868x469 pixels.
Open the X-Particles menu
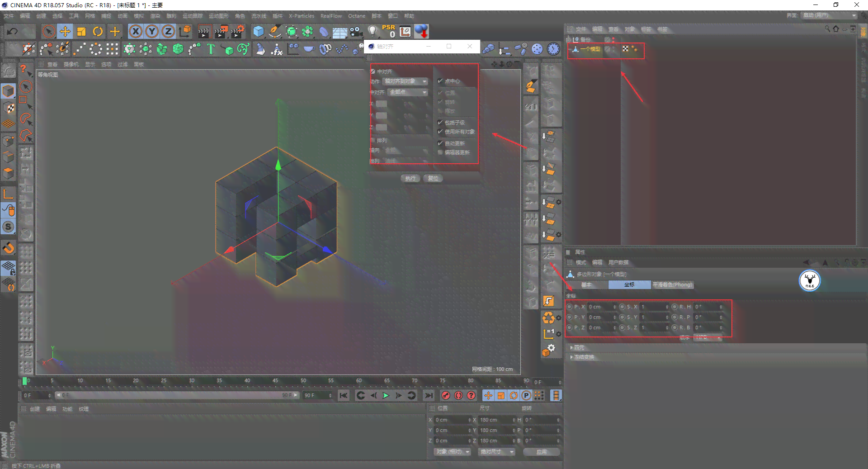(x=302, y=16)
